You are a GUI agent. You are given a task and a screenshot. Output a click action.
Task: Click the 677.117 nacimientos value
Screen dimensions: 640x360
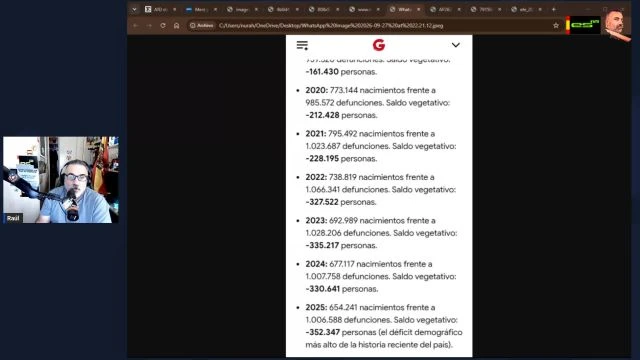click(x=342, y=264)
